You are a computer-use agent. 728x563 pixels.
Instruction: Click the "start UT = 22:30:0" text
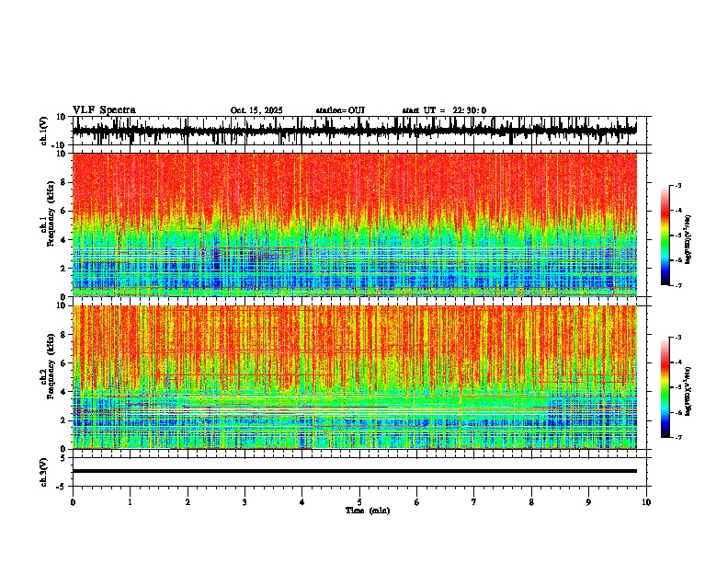(444, 110)
